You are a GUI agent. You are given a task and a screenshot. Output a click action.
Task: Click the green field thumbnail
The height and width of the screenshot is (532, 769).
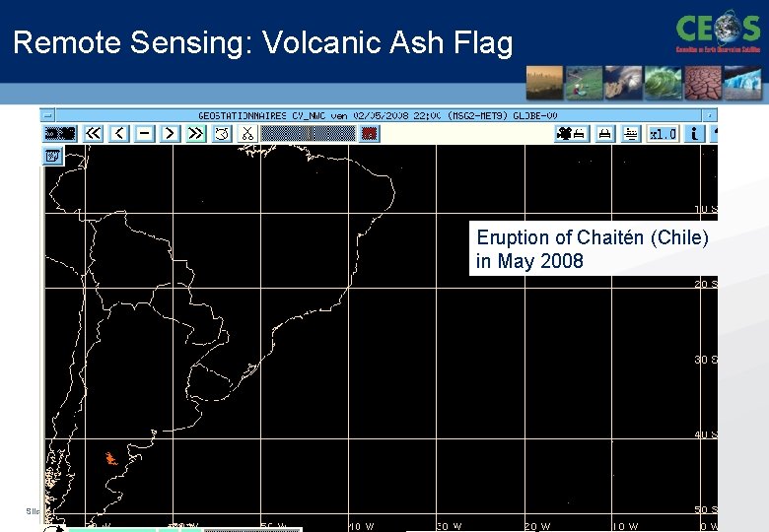click(x=584, y=83)
